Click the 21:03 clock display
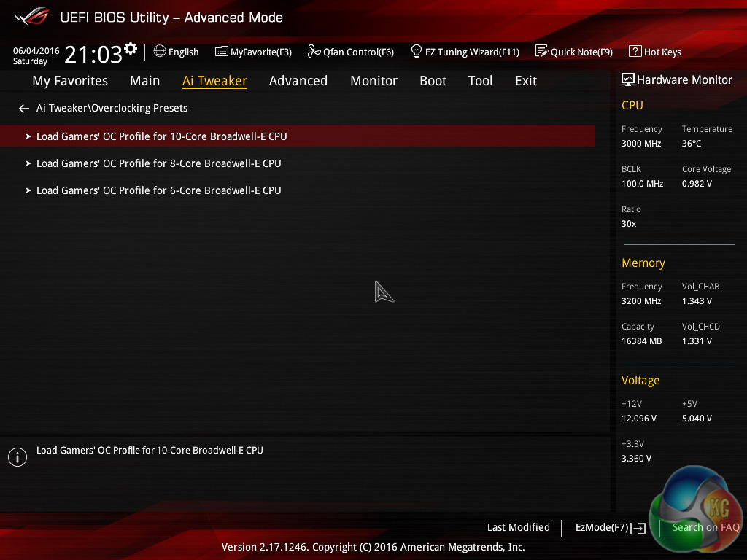 93,55
